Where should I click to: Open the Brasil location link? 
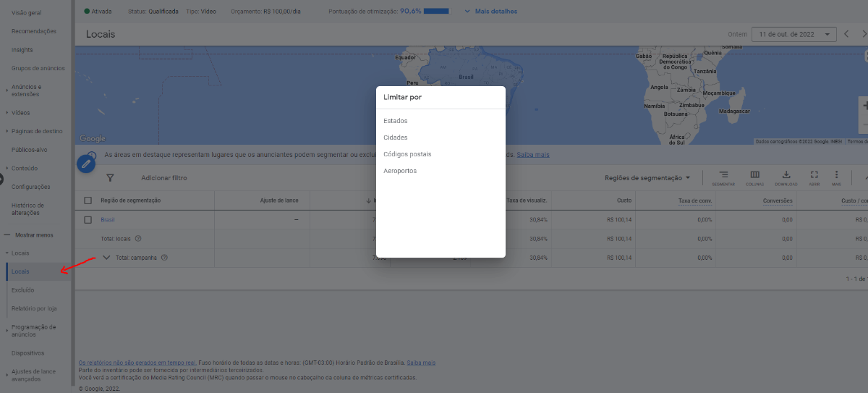(108, 219)
